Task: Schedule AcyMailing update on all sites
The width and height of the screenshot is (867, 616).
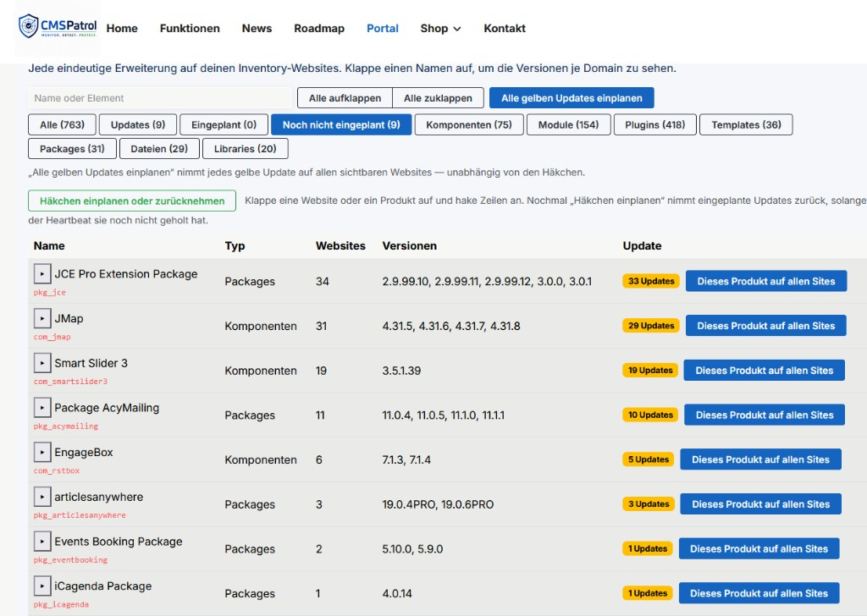Action: point(765,415)
